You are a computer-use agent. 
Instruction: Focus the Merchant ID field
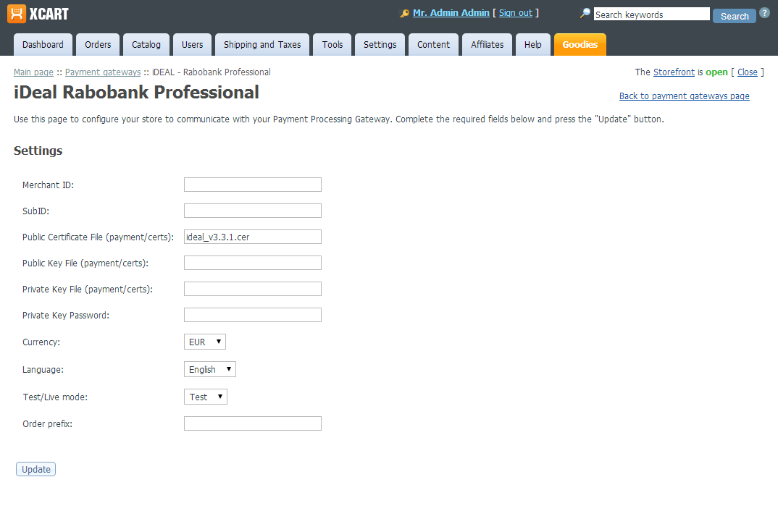[x=253, y=185]
